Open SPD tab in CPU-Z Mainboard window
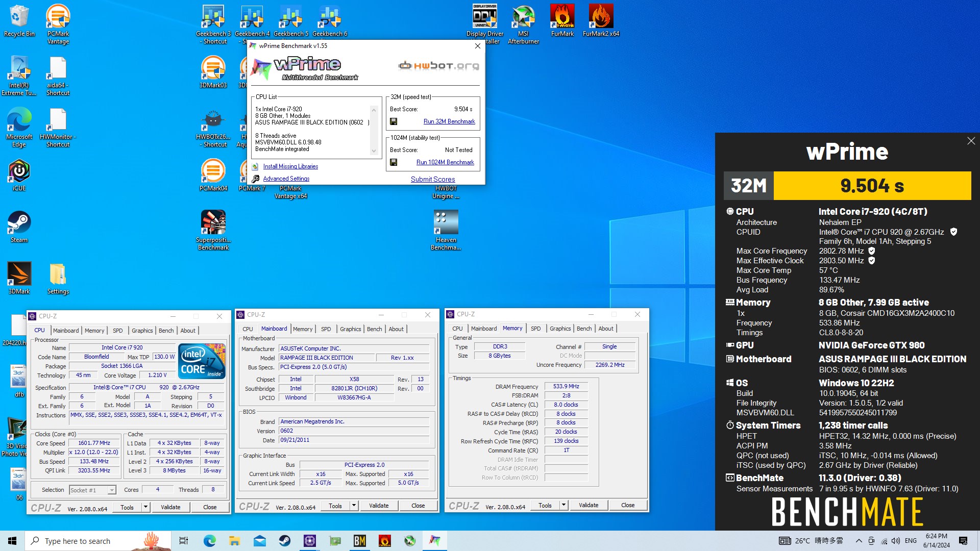This screenshot has height=551, width=980. tap(326, 329)
